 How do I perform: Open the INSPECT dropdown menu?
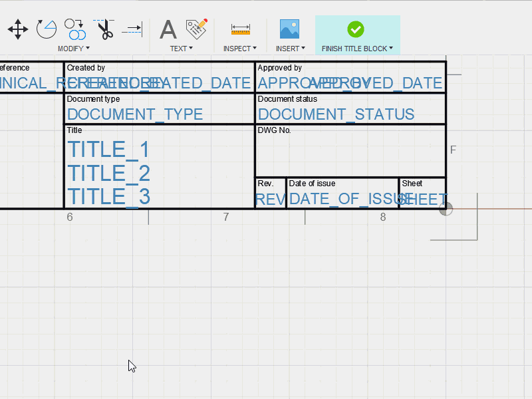point(240,49)
